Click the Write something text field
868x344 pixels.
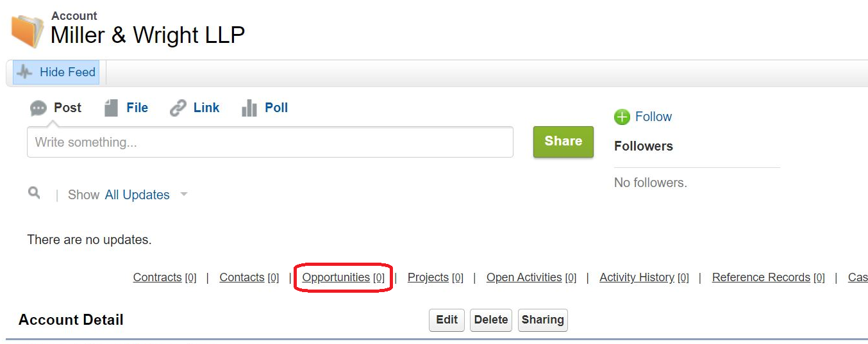click(270, 142)
